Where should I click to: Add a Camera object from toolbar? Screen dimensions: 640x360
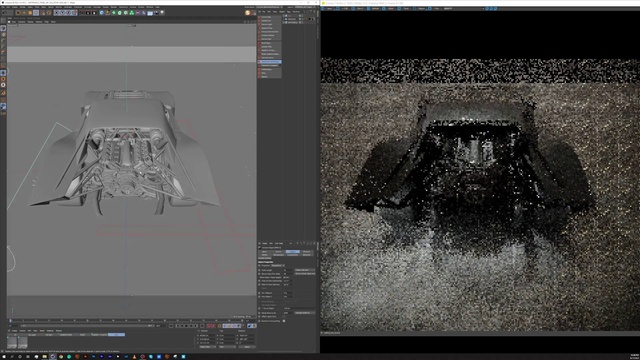[156, 13]
